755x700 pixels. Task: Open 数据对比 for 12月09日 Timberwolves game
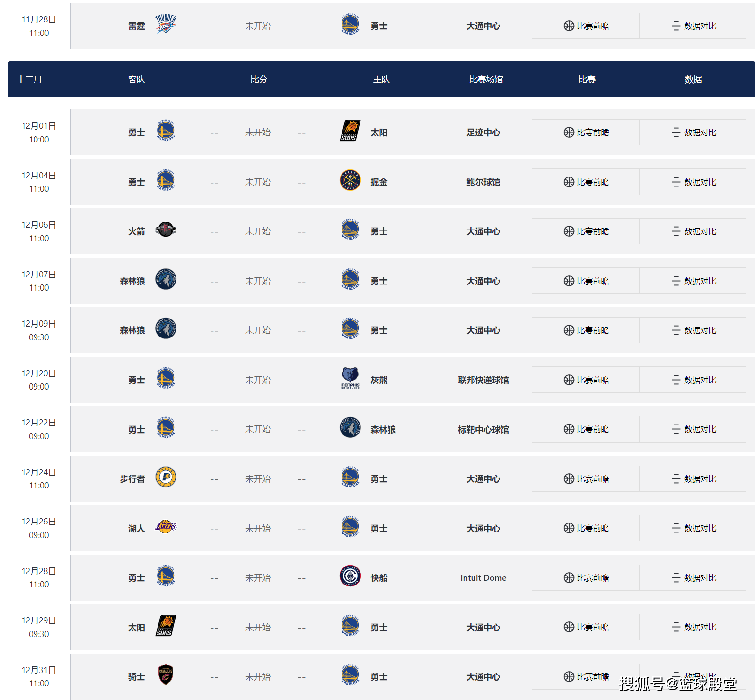(x=693, y=330)
